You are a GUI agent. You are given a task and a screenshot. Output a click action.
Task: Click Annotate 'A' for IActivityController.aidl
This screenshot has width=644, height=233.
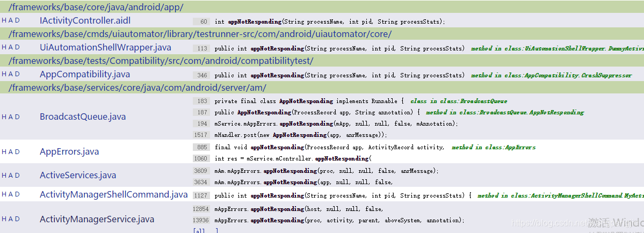click(x=11, y=20)
